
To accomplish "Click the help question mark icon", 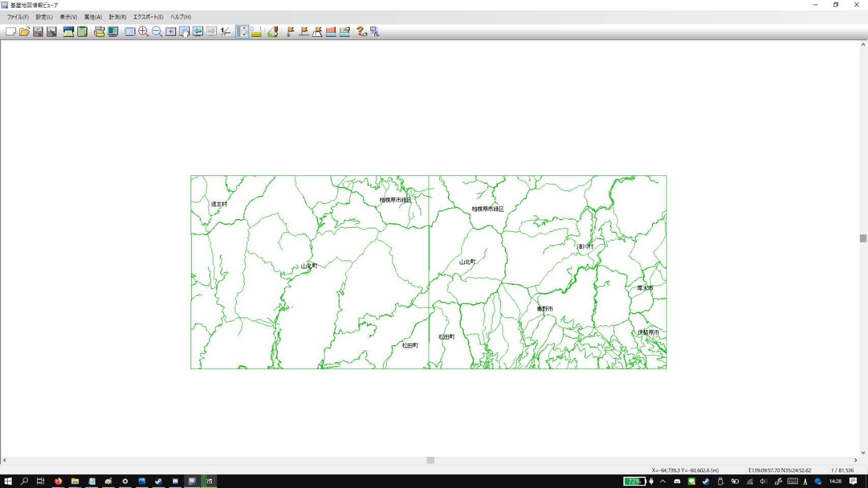I will (362, 32).
